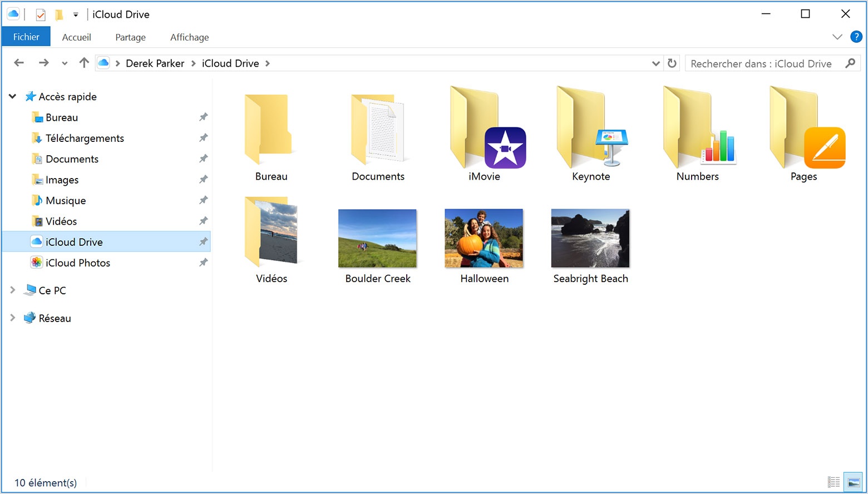Expand the Ce PC tree node
The image size is (868, 494).
tap(13, 290)
